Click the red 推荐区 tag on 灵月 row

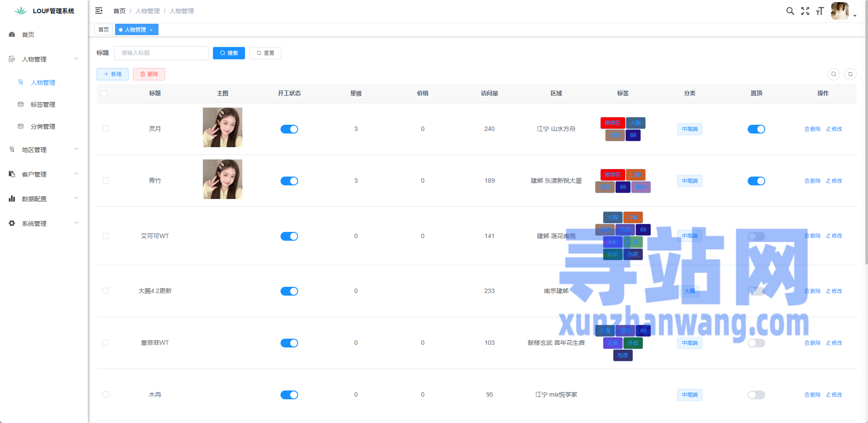point(612,123)
